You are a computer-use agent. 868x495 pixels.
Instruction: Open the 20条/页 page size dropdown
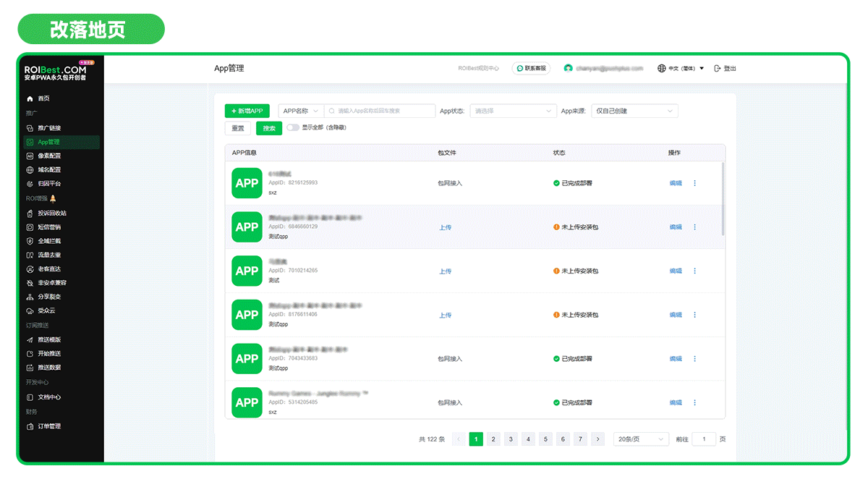click(x=641, y=439)
